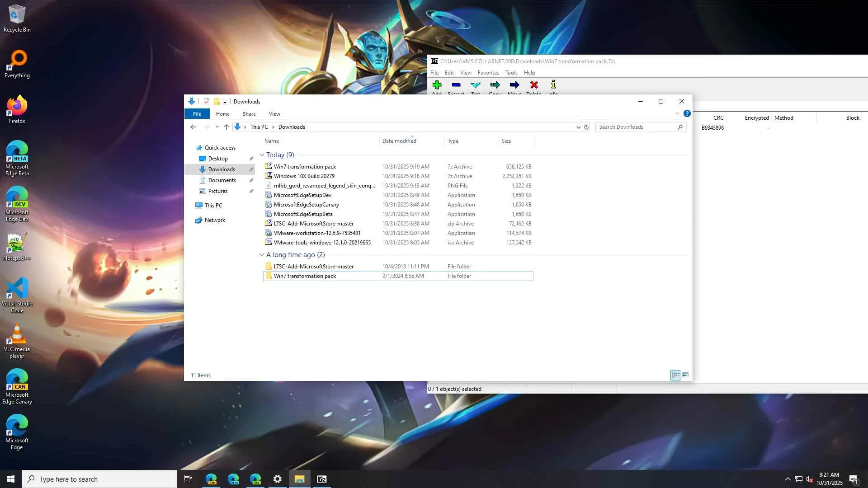Collapse the Today (9) group
Screen dimensions: 868x488
pyautogui.click(x=262, y=155)
